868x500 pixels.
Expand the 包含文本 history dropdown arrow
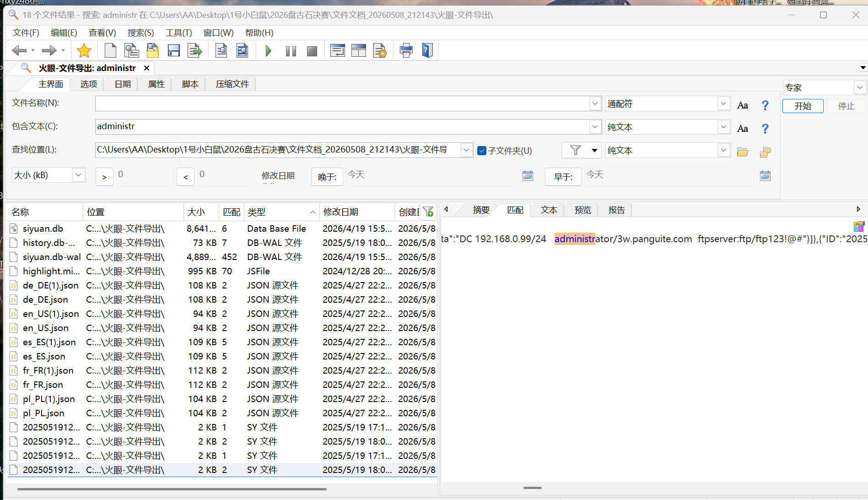(x=595, y=127)
